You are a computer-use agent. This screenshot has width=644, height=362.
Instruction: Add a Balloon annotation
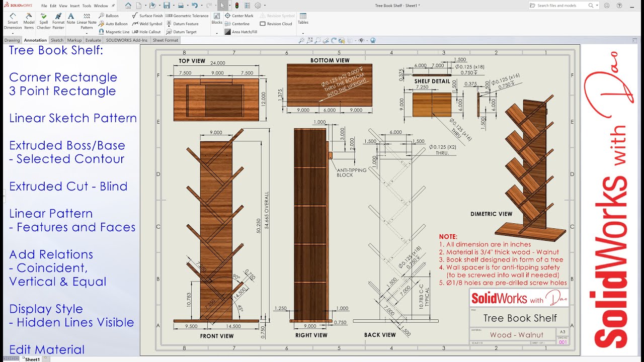click(x=109, y=16)
